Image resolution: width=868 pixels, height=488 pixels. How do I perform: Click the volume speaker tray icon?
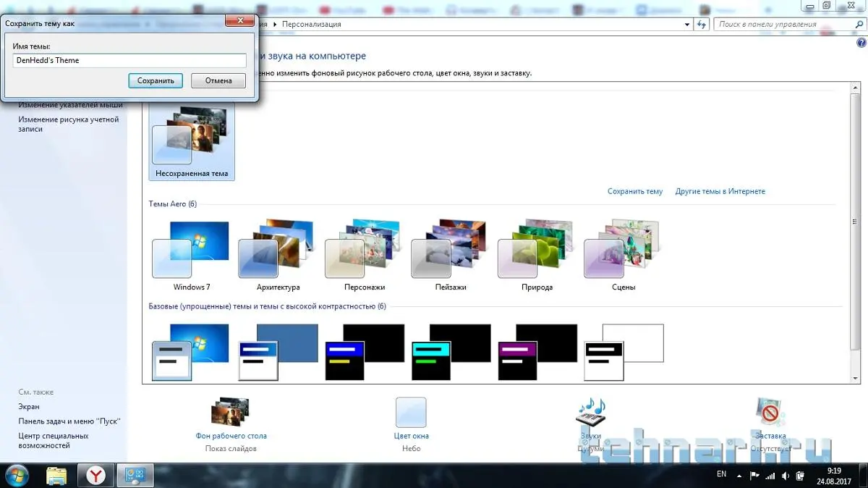[x=786, y=475]
